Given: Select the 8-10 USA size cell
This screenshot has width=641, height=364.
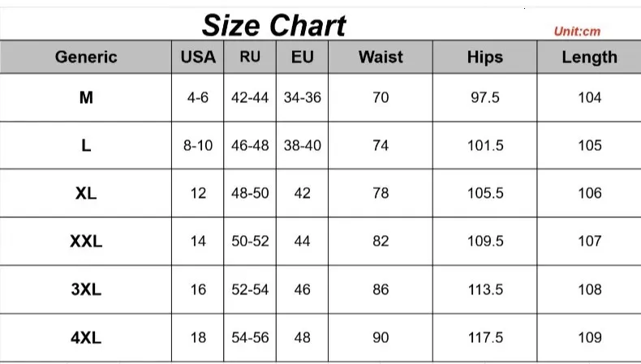Looking at the screenshot, I should tap(198, 146).
